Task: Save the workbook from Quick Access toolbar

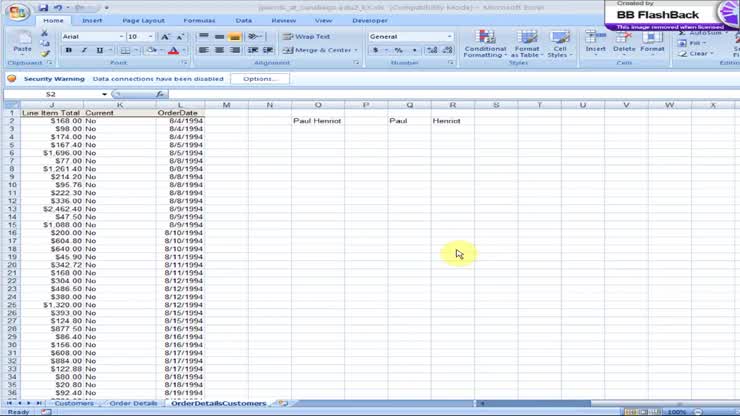Action: coord(43,8)
